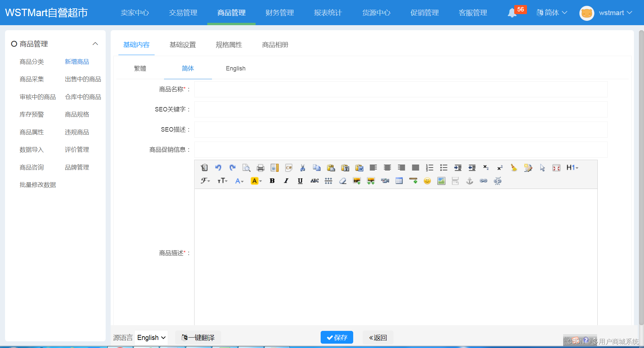The height and width of the screenshot is (348, 644).
Task: Open 交易管理 in top navigation
Action: 183,13
